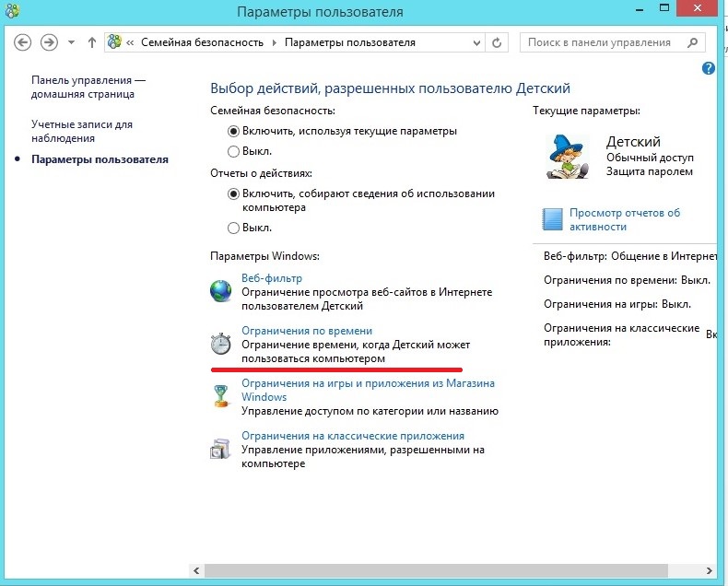Open Ограничения на классические приложения link
The width and height of the screenshot is (728, 586).
pyautogui.click(x=353, y=436)
